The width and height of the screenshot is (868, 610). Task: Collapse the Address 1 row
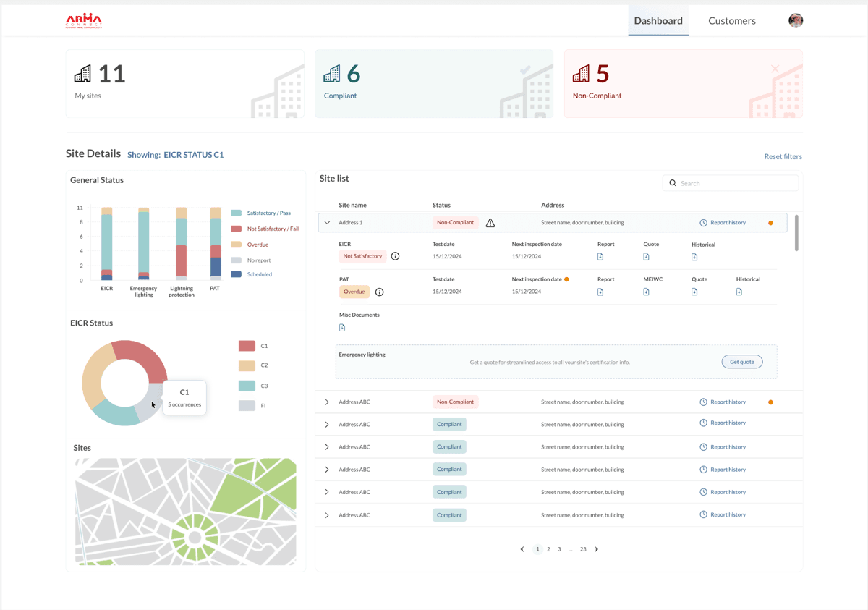click(327, 223)
